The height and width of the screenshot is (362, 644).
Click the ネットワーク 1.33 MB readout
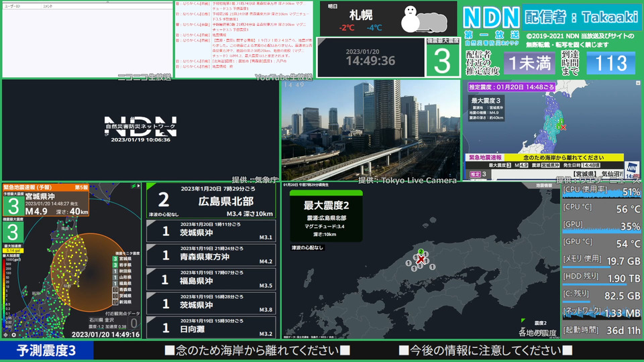click(x=601, y=313)
